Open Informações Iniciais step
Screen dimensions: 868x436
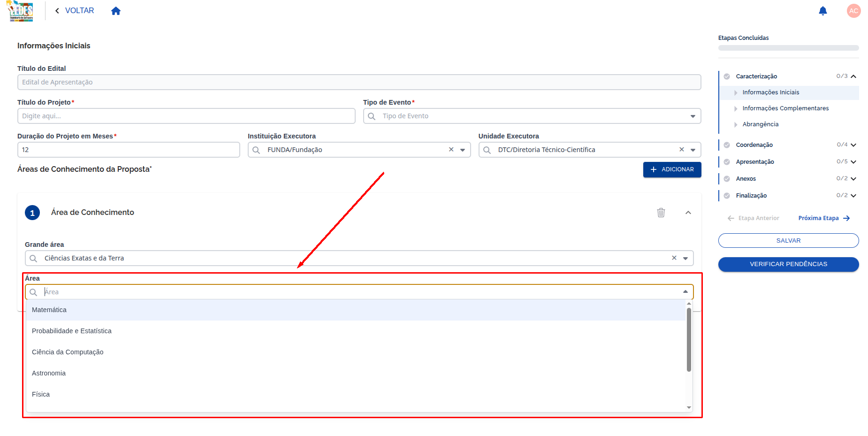[789, 92]
